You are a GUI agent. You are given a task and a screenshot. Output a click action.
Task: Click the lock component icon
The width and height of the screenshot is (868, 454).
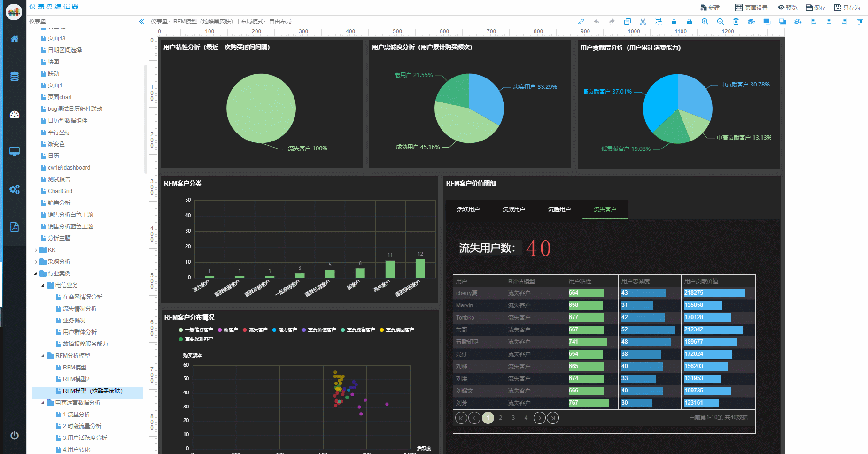click(674, 22)
